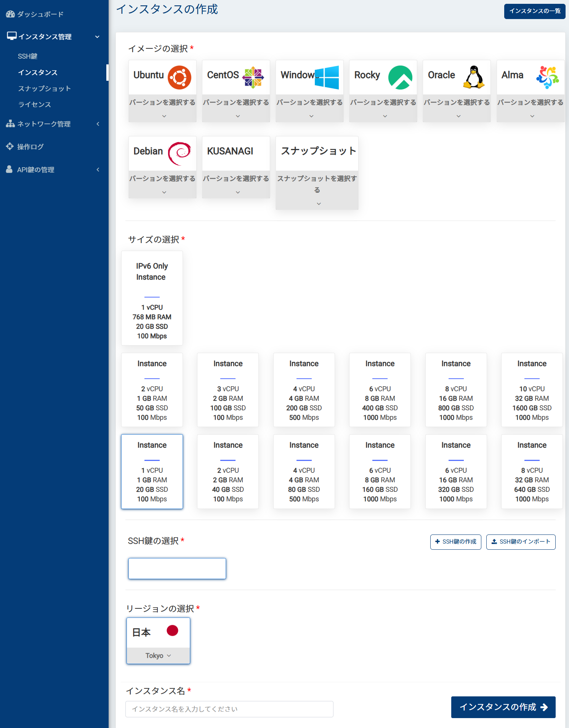Click the Debian swirl logo
The image size is (569, 728).
click(x=180, y=154)
